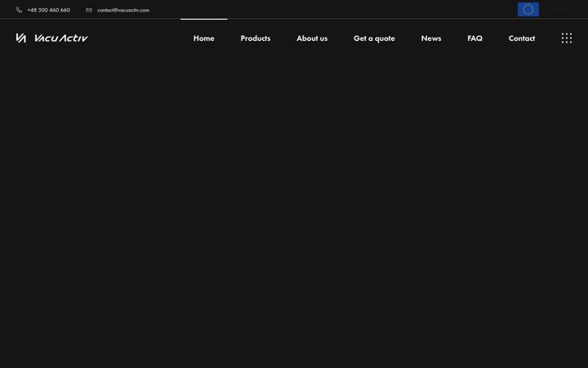Navigate to the Contact page
588x368 pixels.
tap(522, 38)
